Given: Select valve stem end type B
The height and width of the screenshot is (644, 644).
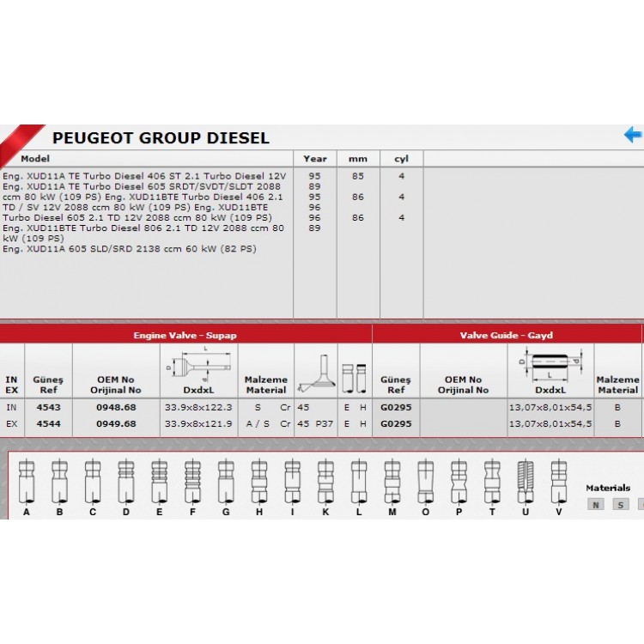Looking at the screenshot, I should [x=59, y=488].
